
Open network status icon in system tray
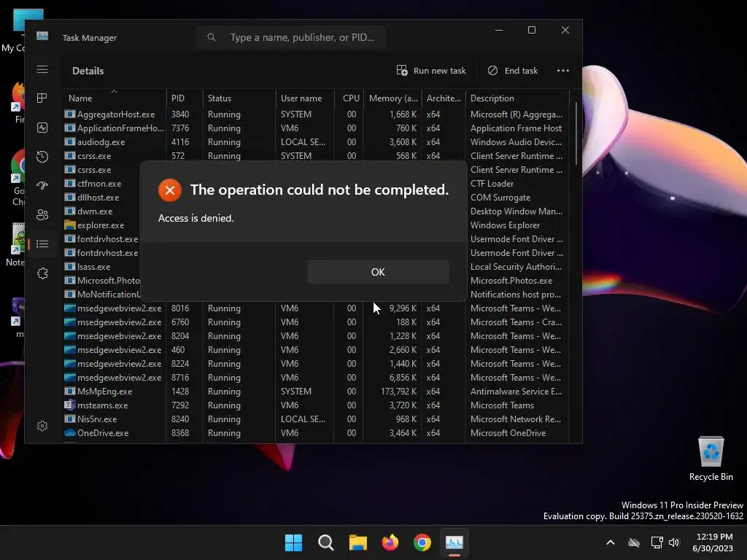coord(657,542)
